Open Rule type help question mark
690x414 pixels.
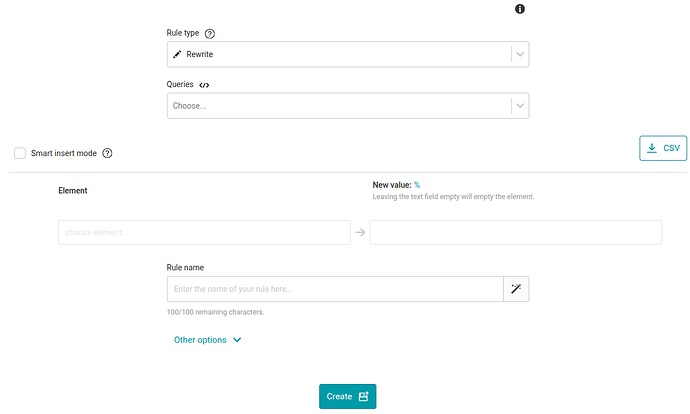(x=210, y=33)
